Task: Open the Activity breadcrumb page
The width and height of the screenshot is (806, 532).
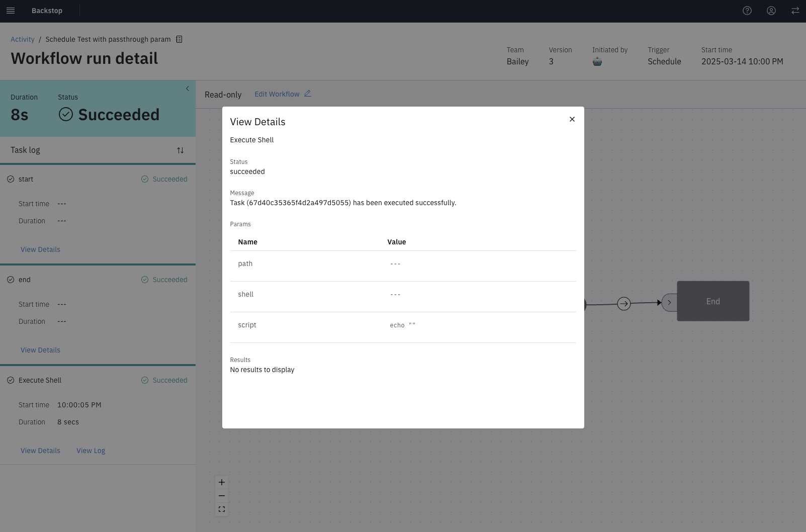Action: click(22, 39)
